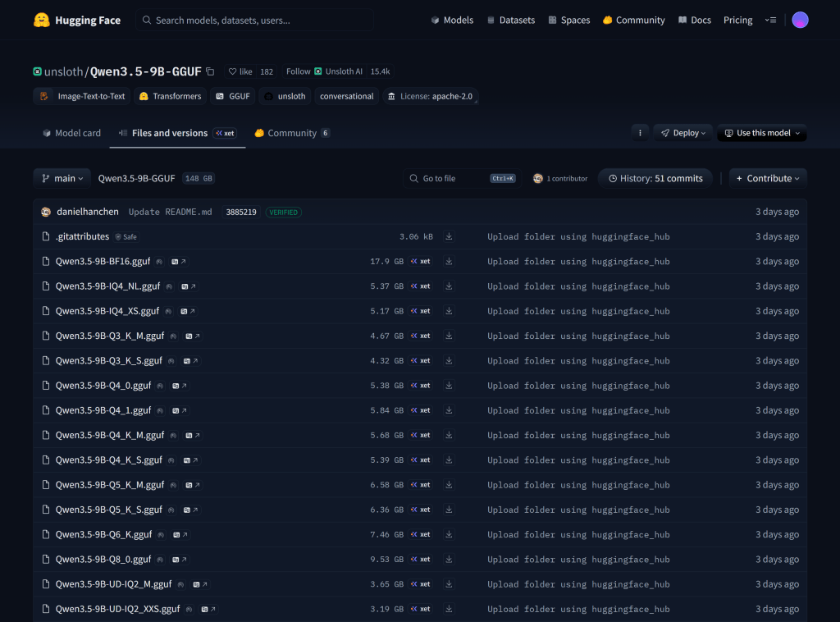Screen dimensions: 840x622
Task: Open the Update README.md commit message
Action: (171, 213)
